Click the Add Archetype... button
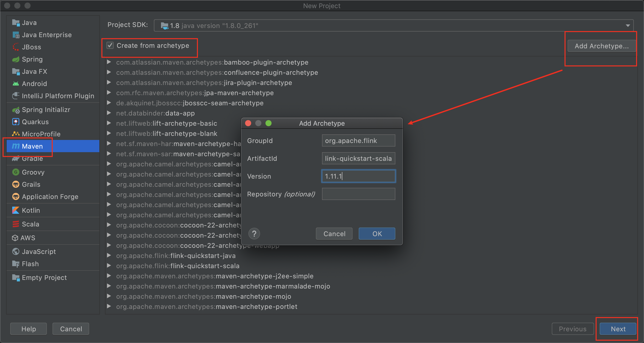This screenshot has height=343, width=644. [602, 46]
